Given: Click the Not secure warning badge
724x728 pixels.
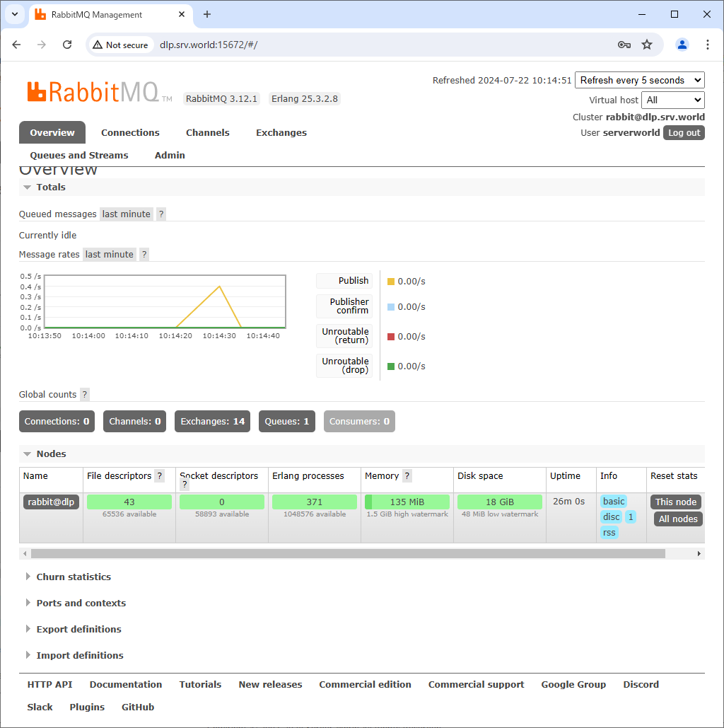Looking at the screenshot, I should pyautogui.click(x=121, y=45).
